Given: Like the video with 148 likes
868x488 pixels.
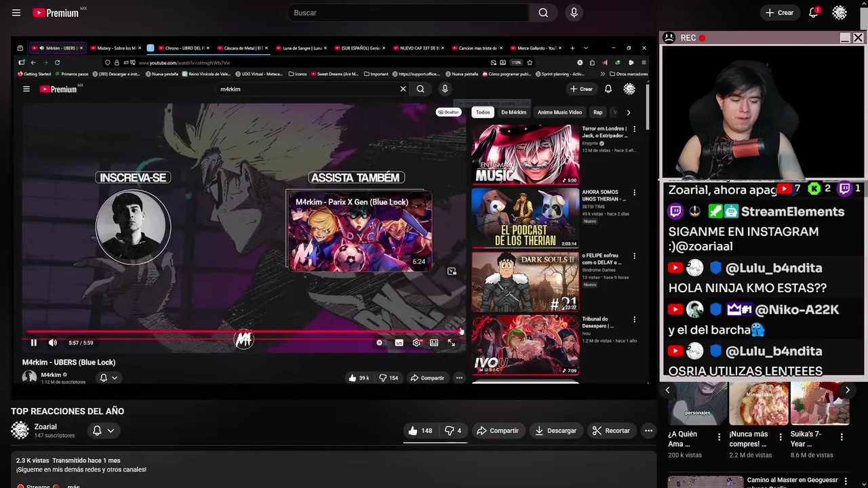Looking at the screenshot, I should [420, 430].
